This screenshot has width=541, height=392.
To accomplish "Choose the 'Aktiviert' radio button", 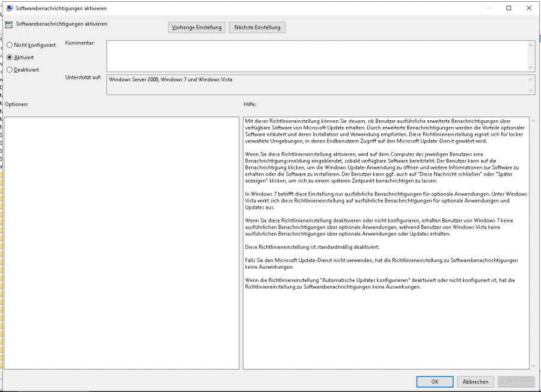I will coord(10,57).
